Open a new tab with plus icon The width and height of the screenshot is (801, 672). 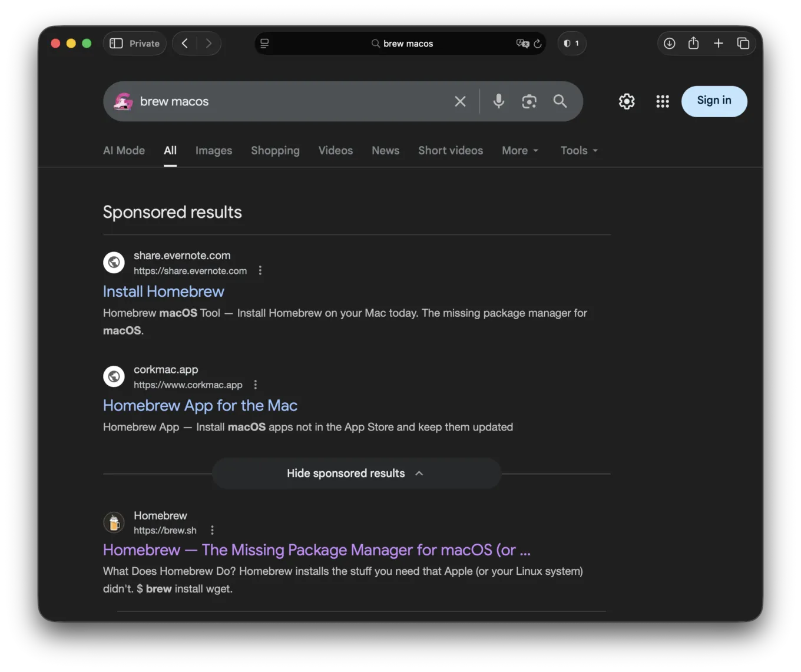coord(719,44)
